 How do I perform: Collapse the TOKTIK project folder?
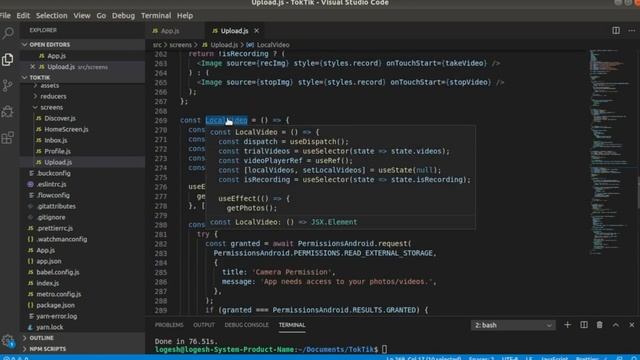tap(83, 78)
